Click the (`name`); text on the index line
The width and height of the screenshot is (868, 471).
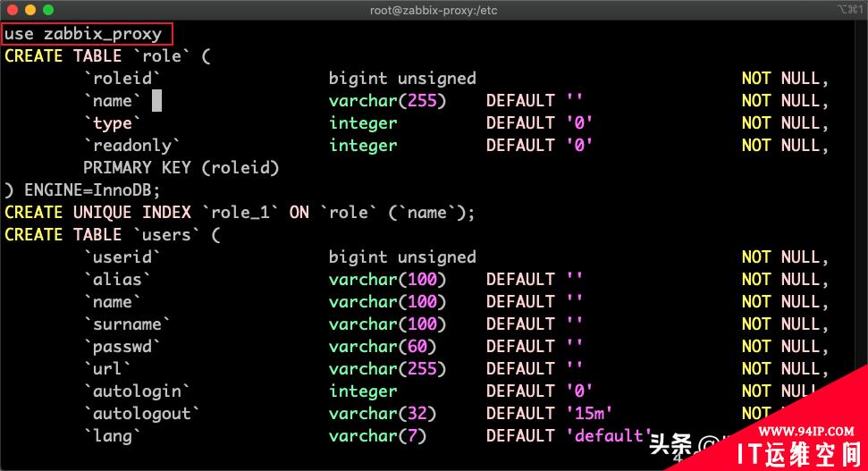click(x=431, y=212)
